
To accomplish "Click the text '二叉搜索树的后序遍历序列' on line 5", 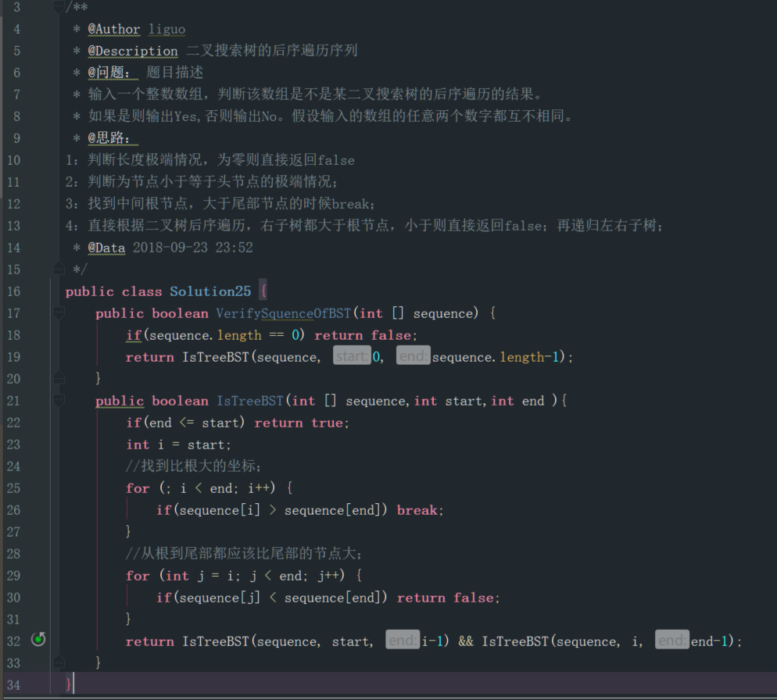I will click(x=272, y=51).
